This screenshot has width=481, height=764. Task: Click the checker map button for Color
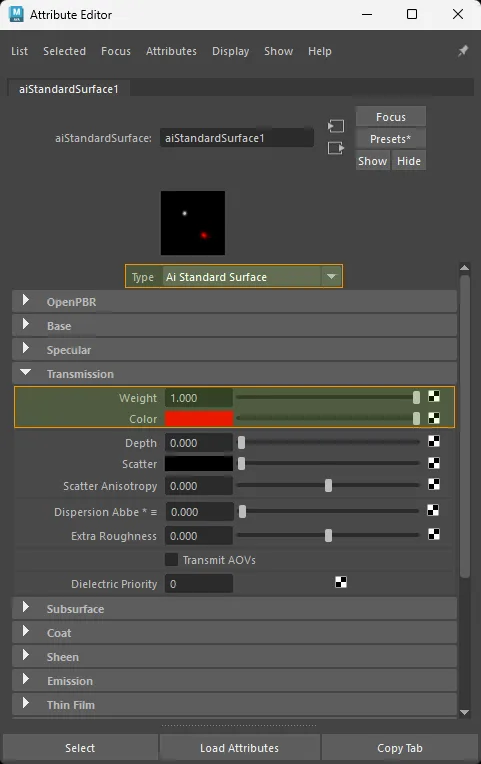click(434, 418)
